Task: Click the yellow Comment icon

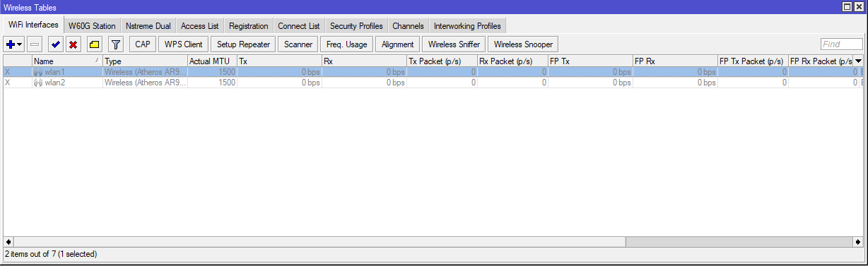Action: [94, 44]
